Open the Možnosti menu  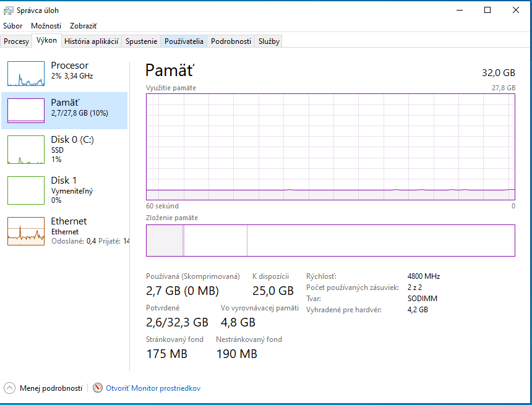point(46,26)
